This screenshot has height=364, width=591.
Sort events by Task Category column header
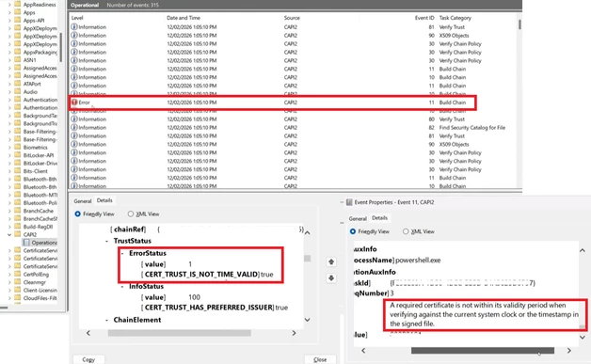click(455, 18)
